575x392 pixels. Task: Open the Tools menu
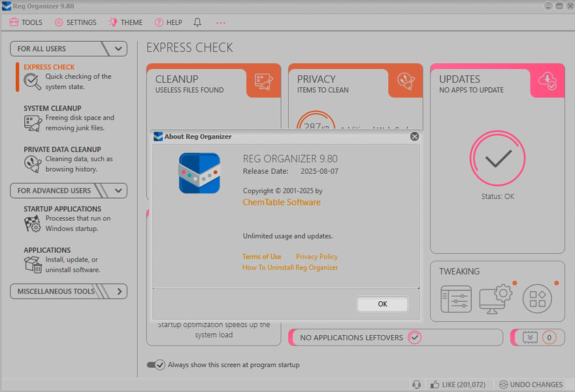[x=25, y=22]
